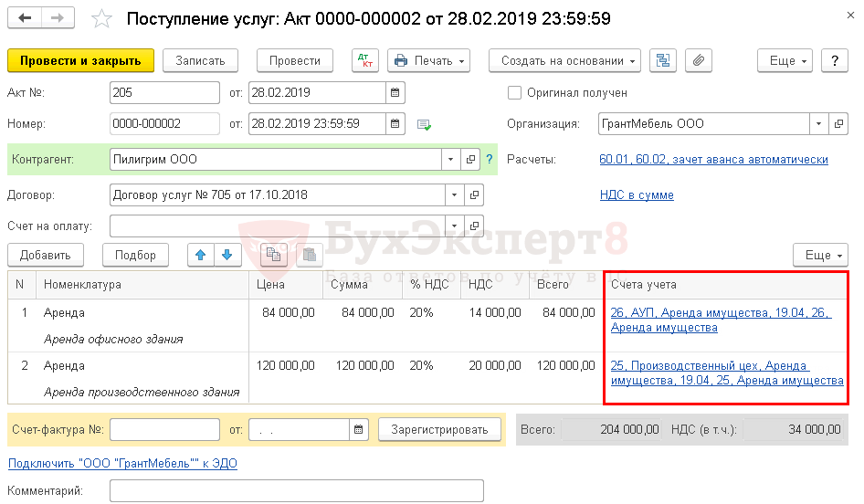
Task: Show Дт/Кт accounting entries icon
Action: [x=365, y=61]
